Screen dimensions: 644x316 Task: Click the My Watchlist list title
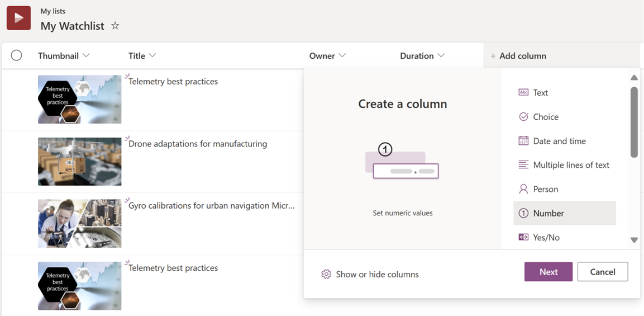tap(72, 26)
